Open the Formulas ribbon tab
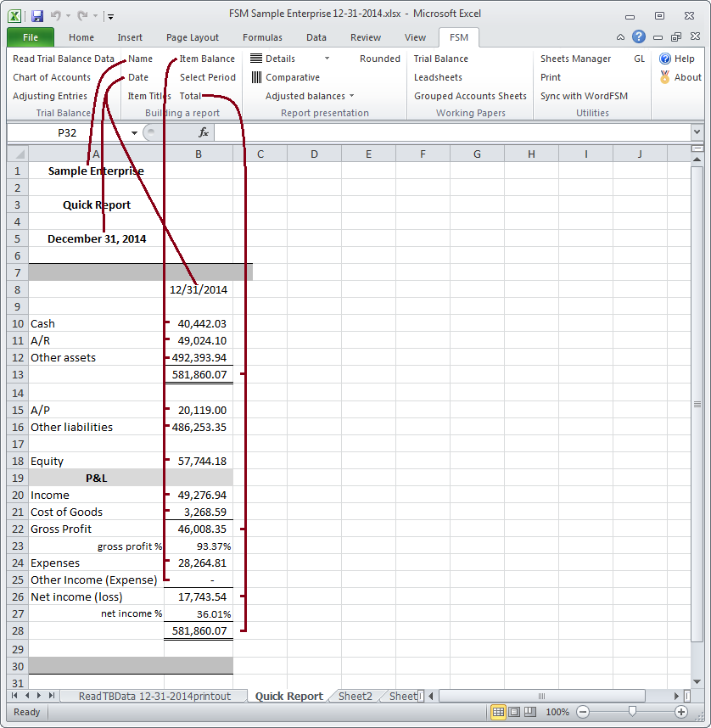The height and width of the screenshot is (728, 711). pos(262,37)
